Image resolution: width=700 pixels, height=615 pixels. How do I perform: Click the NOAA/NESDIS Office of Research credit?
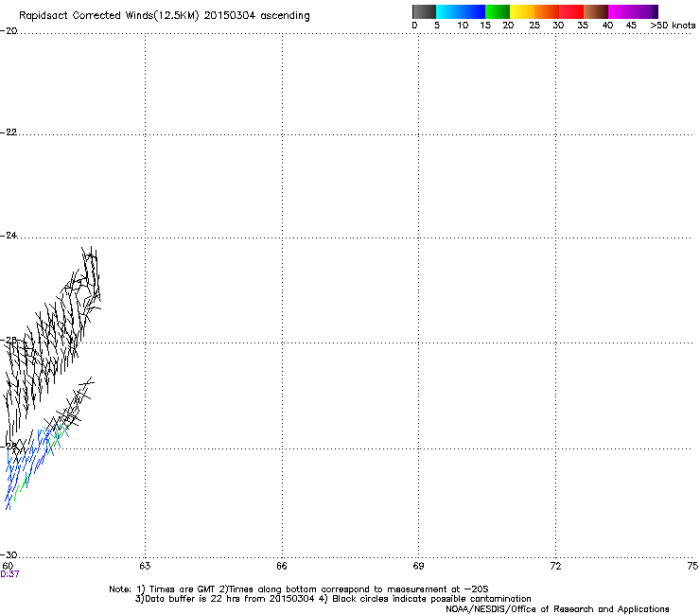(557, 609)
